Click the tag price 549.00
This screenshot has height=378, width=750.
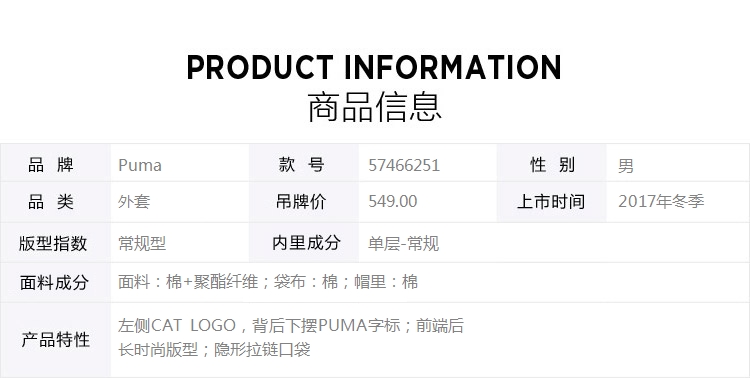pos(393,201)
